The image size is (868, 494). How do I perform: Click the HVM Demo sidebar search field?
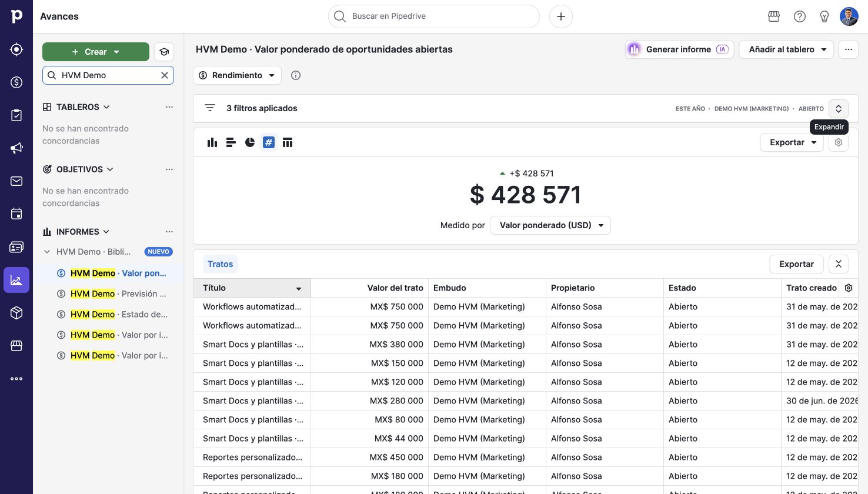pyautogui.click(x=108, y=75)
